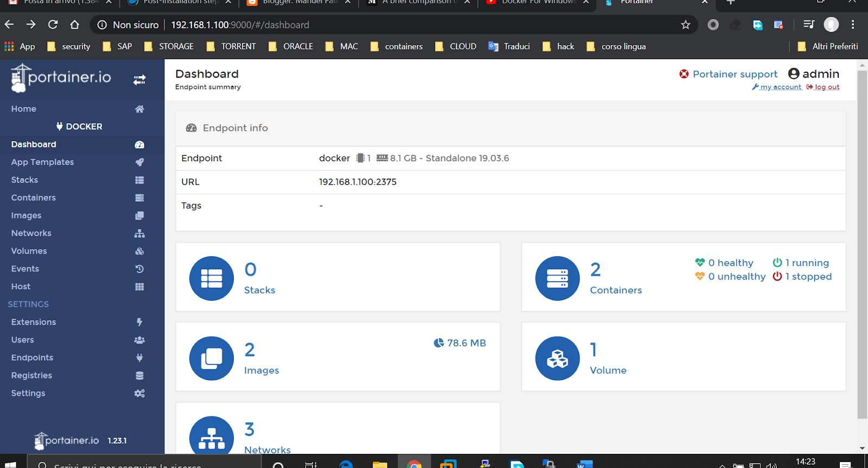Click the log out link
Image resolution: width=868 pixels, height=468 pixels.
[823, 87]
